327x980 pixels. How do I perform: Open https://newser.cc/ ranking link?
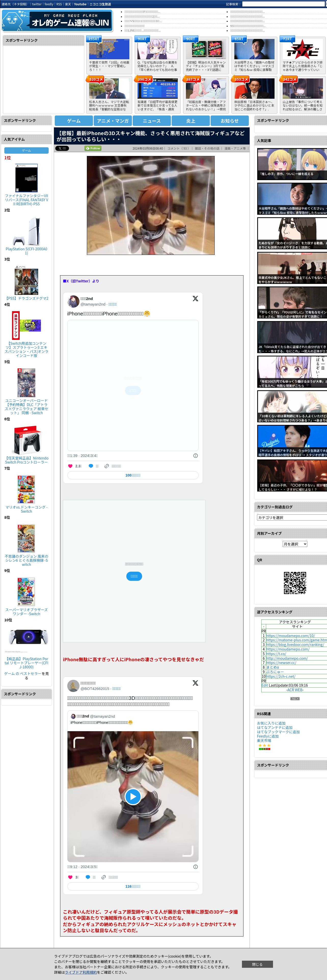(281, 663)
